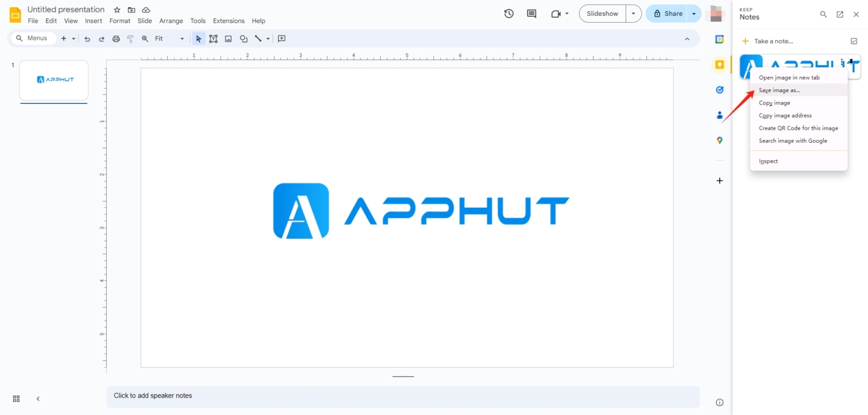The image size is (868, 415).
Task: Click the Print icon
Action: tap(116, 38)
